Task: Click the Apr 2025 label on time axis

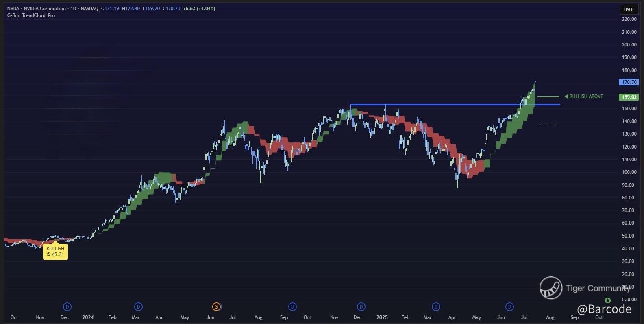Action: pos(452,317)
